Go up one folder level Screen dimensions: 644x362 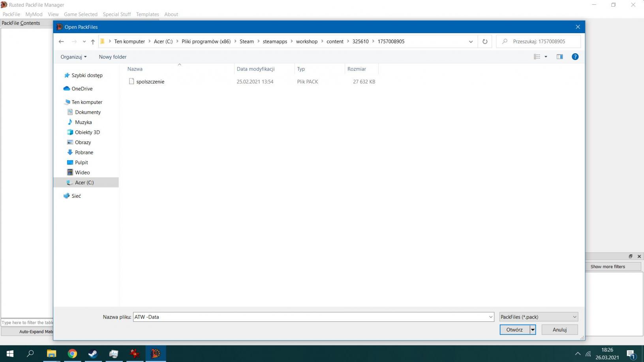coord(93,41)
